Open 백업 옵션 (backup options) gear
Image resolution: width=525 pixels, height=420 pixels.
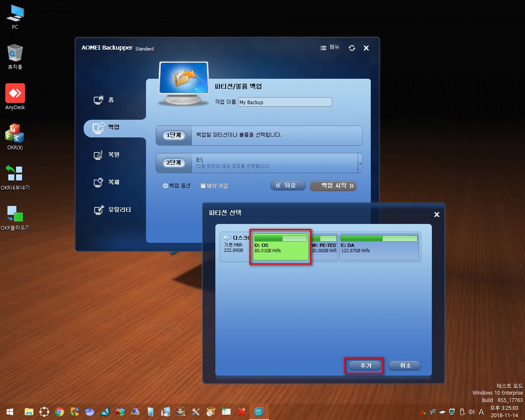pos(176,186)
